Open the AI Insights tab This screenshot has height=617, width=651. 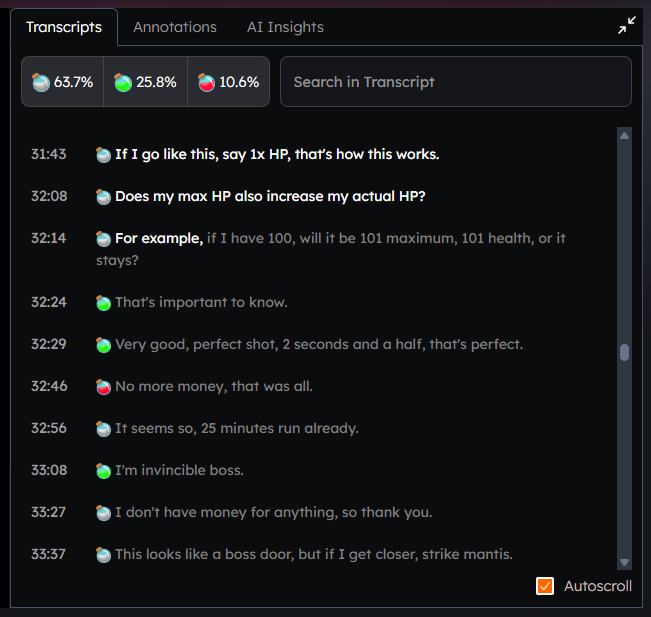pyautogui.click(x=285, y=27)
